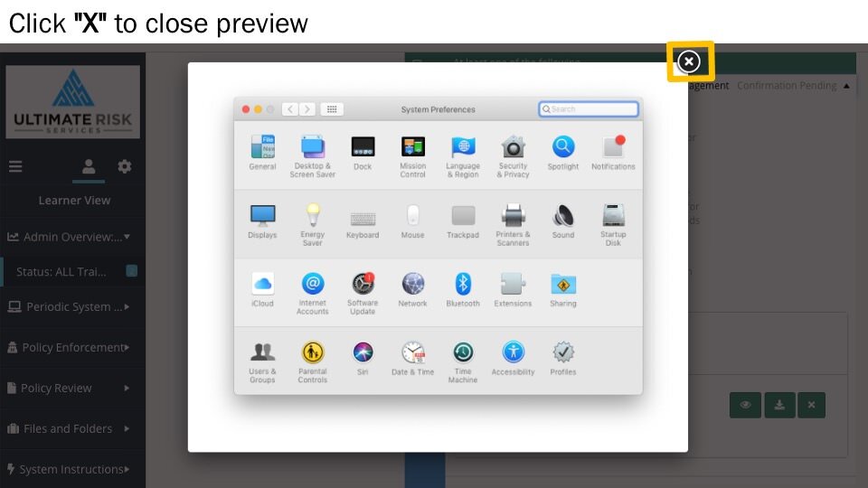Click the eye preview button

(x=745, y=405)
